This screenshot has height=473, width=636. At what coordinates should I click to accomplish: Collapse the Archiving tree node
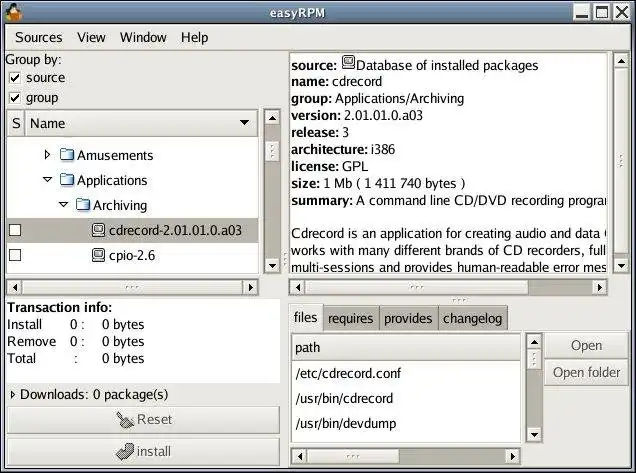tap(64, 204)
